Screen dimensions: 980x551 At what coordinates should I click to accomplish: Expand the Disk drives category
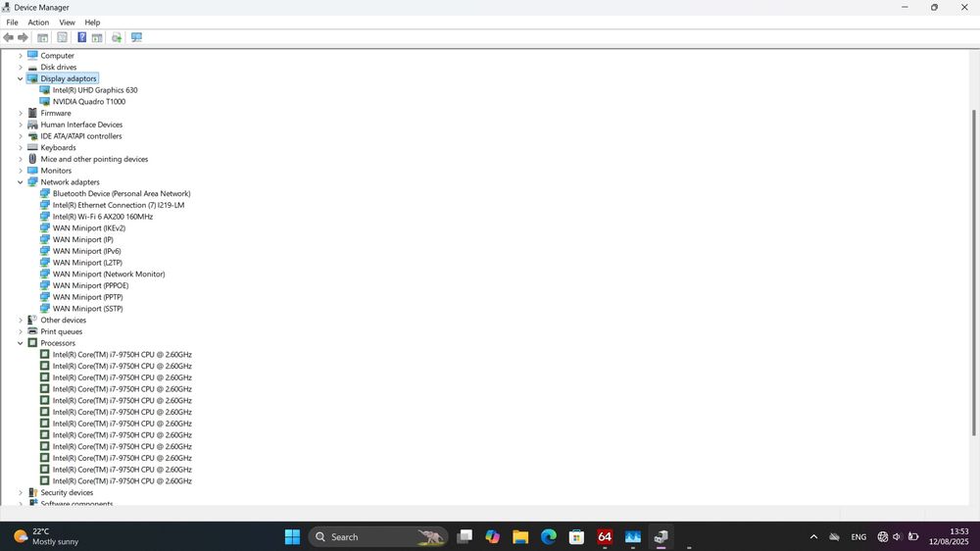tap(20, 67)
